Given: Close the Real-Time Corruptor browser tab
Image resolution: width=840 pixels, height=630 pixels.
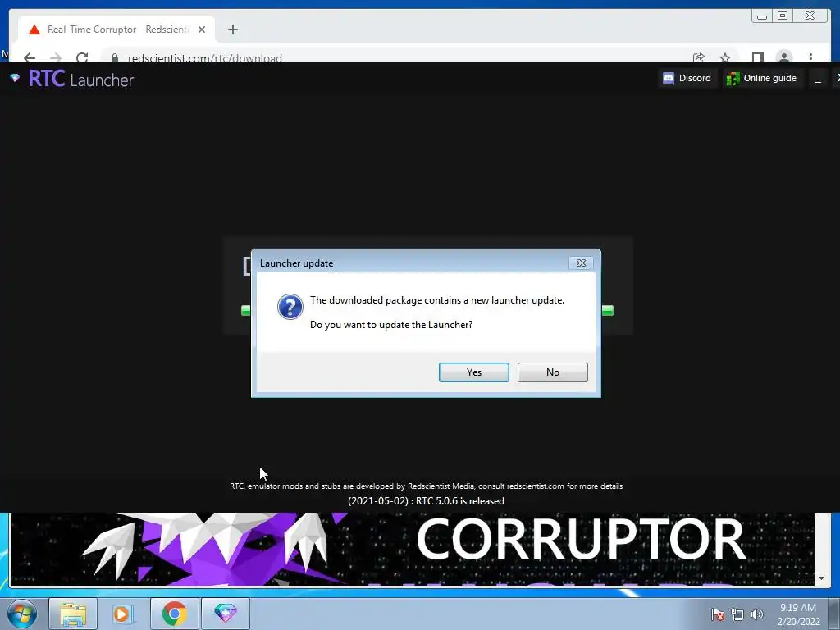Looking at the screenshot, I should click(202, 30).
